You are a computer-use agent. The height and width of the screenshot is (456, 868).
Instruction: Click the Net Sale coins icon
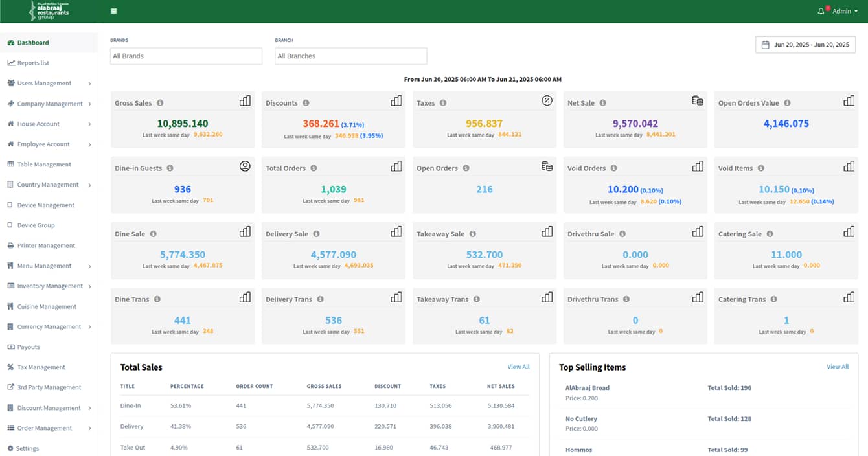pos(698,100)
